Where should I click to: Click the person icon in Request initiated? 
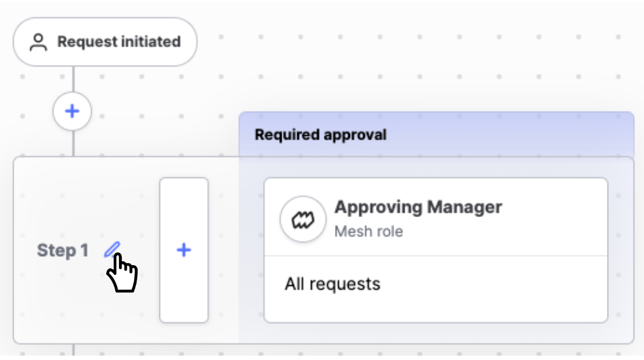pyautogui.click(x=38, y=42)
